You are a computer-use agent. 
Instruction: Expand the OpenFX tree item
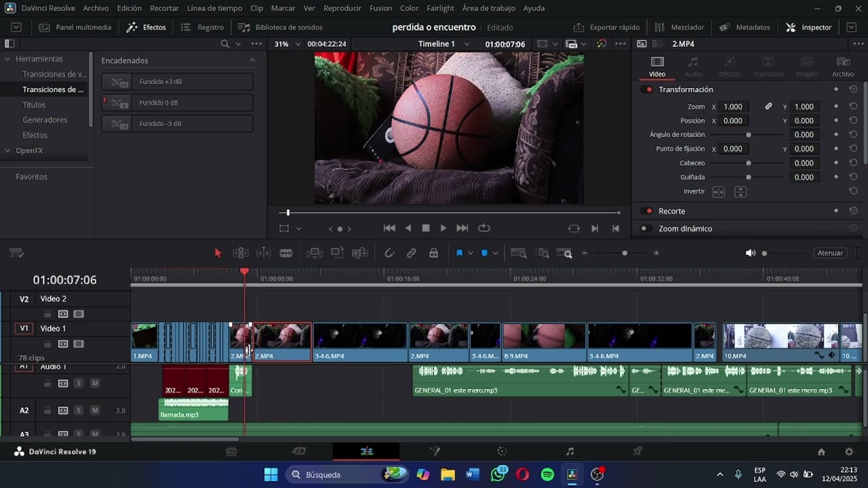(8, 150)
